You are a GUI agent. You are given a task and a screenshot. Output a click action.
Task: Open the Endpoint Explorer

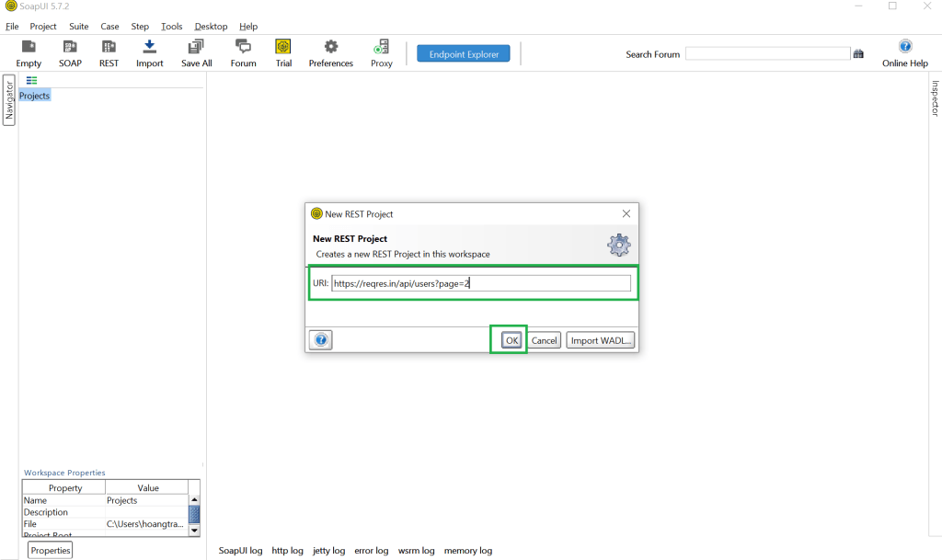tap(463, 54)
